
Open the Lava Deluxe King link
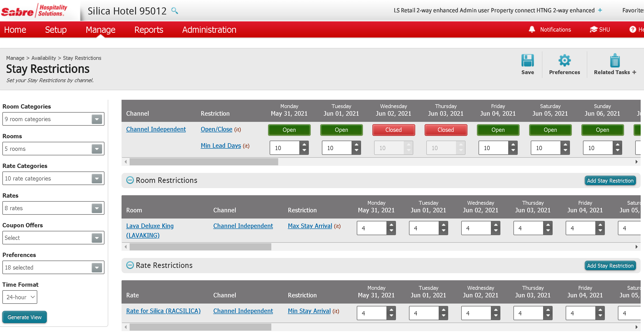pos(150,226)
